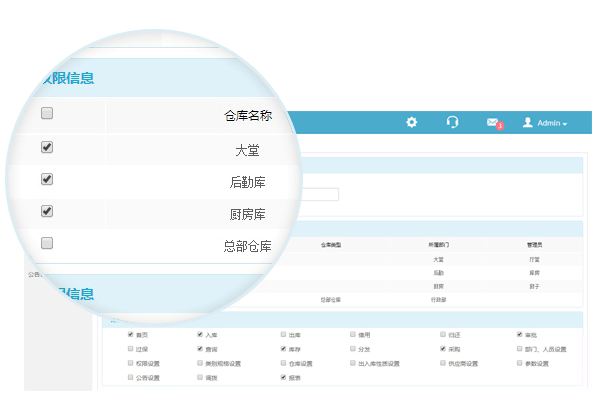Screen dimensions: 600x416
Task: Check the 总部仓库 warehouse checkbox
Action: click(x=47, y=243)
